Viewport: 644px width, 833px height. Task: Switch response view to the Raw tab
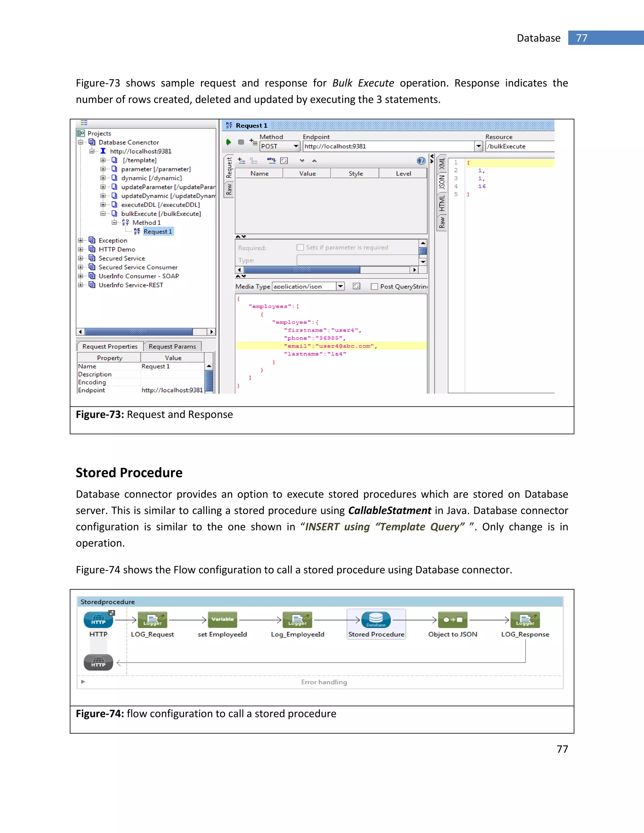442,222
